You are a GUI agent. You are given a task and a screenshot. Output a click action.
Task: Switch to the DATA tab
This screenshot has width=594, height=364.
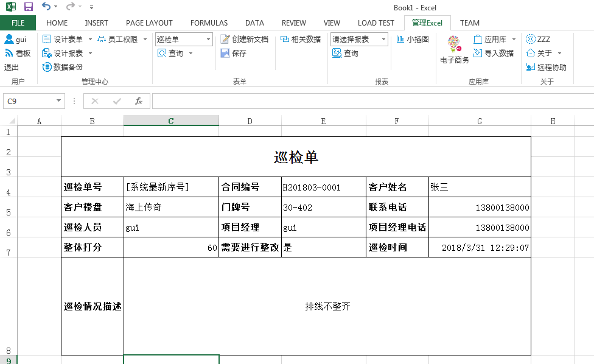coord(254,23)
